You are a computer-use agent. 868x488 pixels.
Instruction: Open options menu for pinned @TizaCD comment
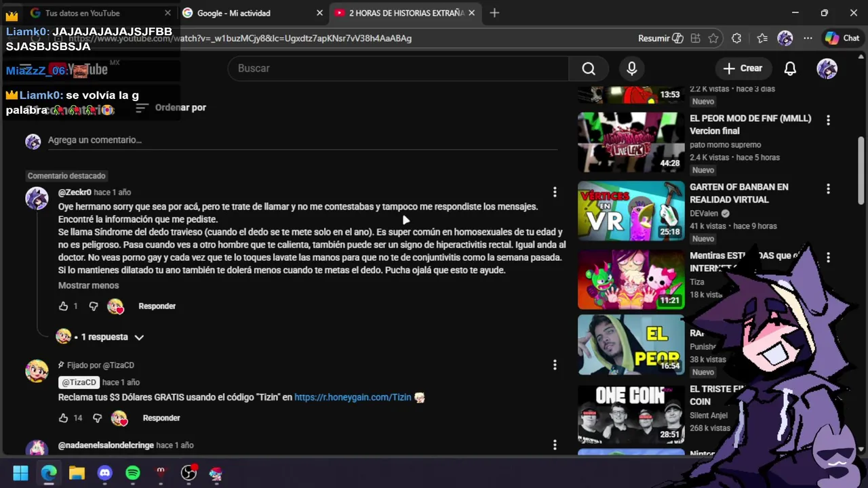555,365
